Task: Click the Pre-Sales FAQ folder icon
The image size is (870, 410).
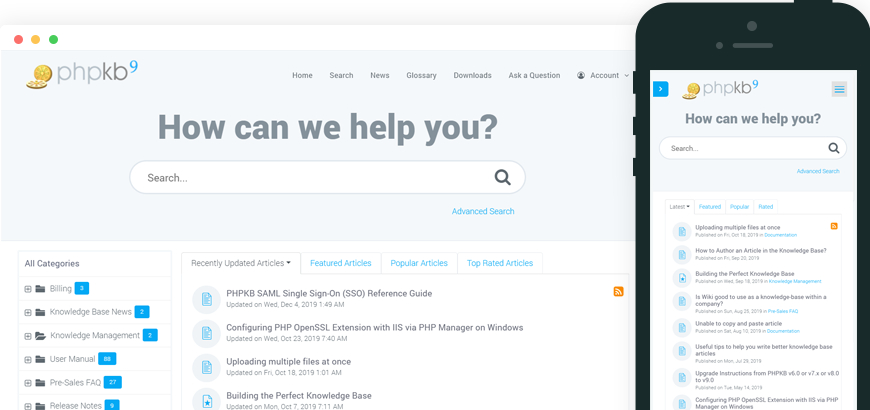Action: click(40, 382)
